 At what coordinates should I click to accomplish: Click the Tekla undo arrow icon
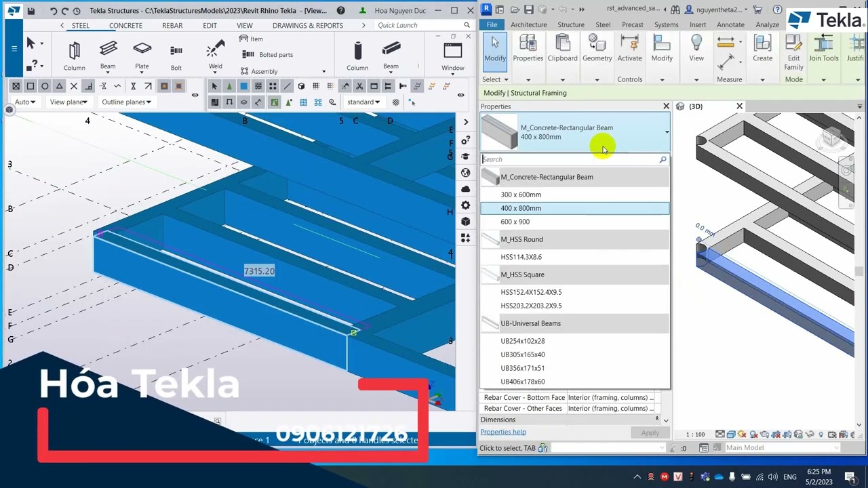coord(53,11)
